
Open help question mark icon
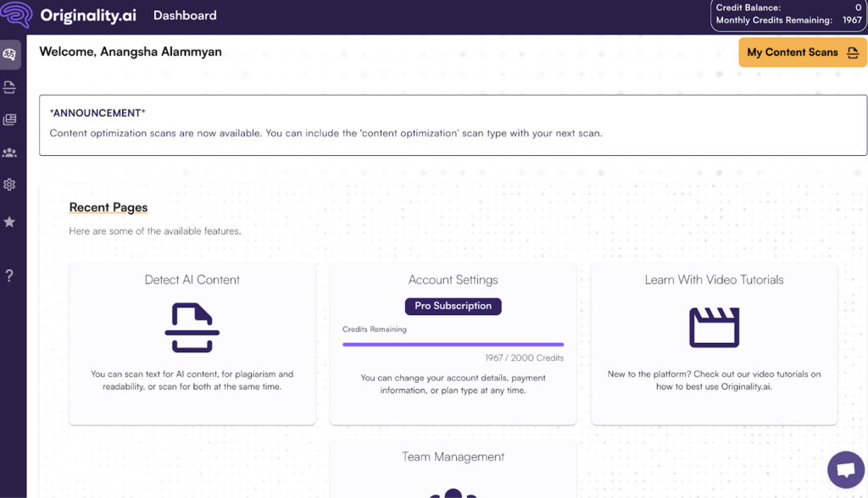(x=9, y=275)
